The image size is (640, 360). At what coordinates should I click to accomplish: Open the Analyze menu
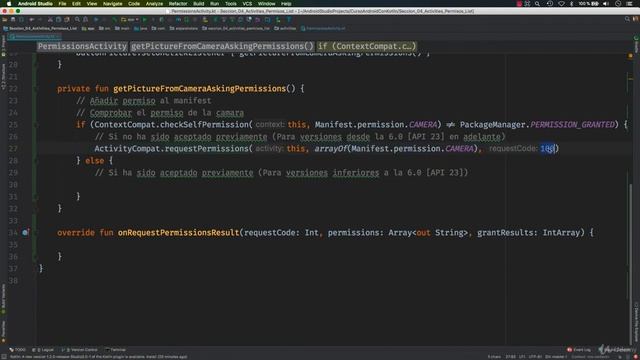(x=154, y=4)
